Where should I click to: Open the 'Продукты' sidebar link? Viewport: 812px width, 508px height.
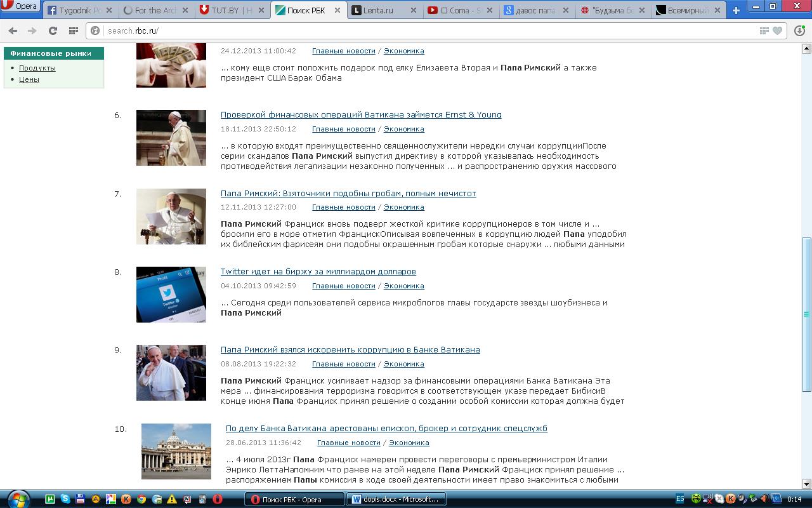click(37, 68)
